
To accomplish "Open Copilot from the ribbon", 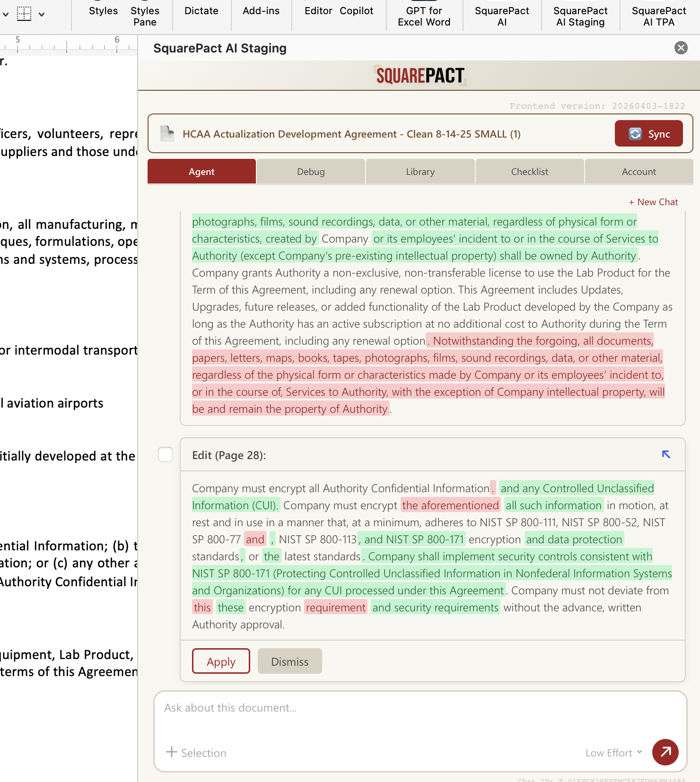I will click(357, 11).
